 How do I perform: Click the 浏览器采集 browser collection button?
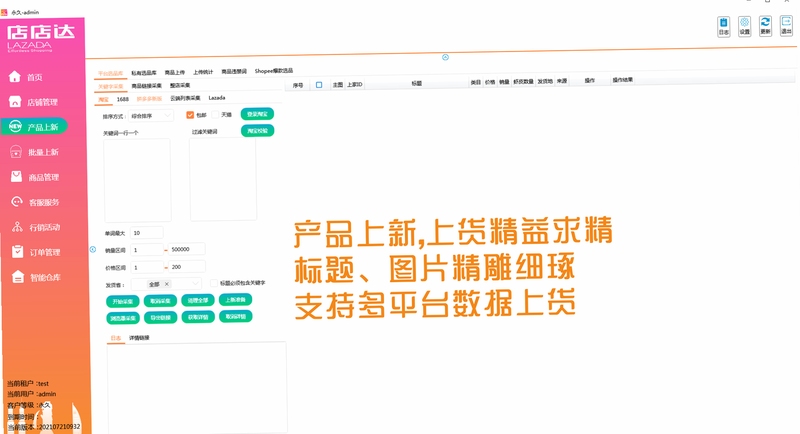pyautogui.click(x=123, y=318)
